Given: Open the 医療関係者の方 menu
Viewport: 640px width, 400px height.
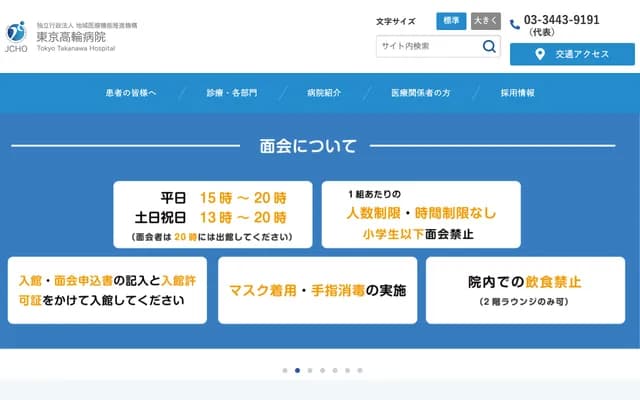Looking at the screenshot, I should click(x=420, y=93).
